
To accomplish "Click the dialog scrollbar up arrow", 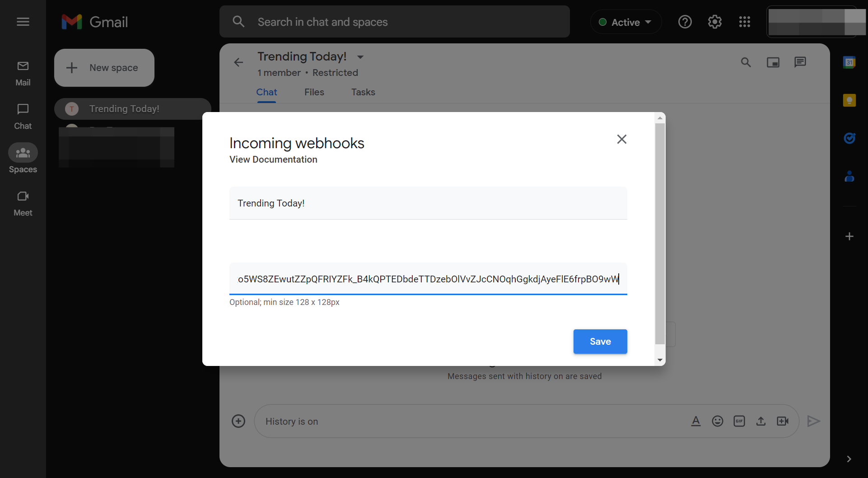I will pos(660,118).
